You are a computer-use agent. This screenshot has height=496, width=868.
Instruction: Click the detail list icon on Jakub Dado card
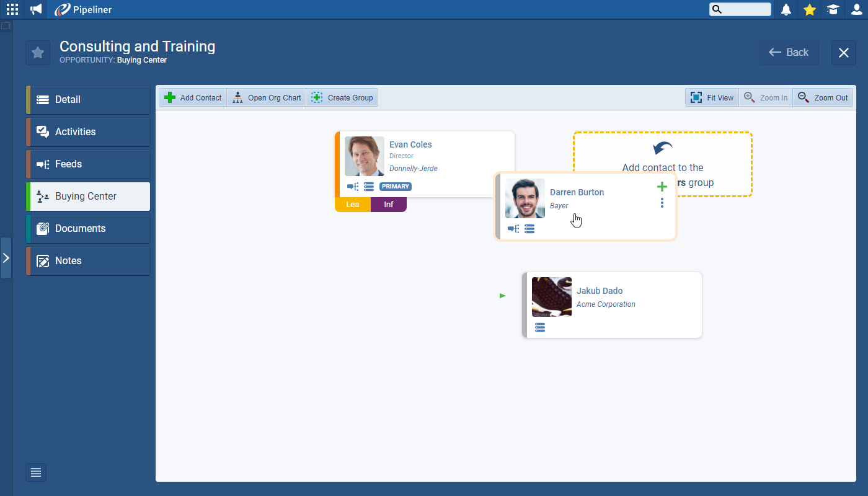click(540, 327)
